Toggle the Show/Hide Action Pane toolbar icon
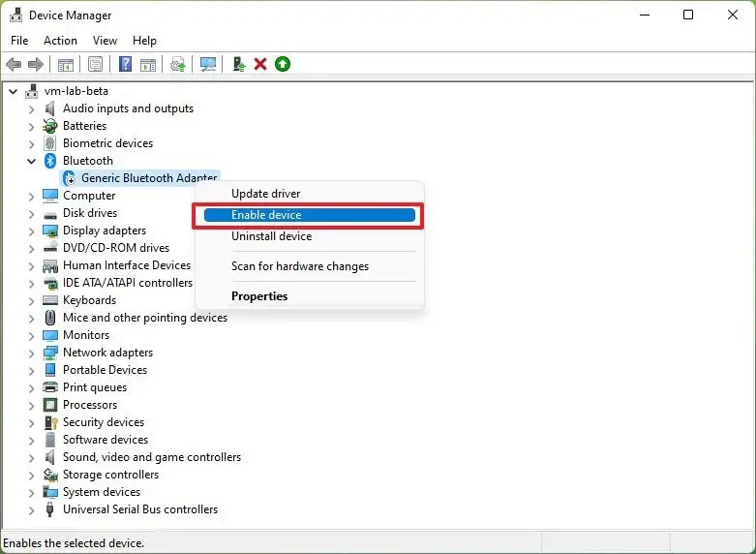 [x=148, y=64]
